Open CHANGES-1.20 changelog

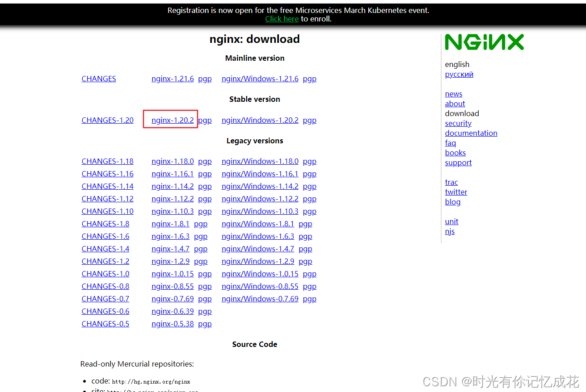pyautogui.click(x=107, y=120)
